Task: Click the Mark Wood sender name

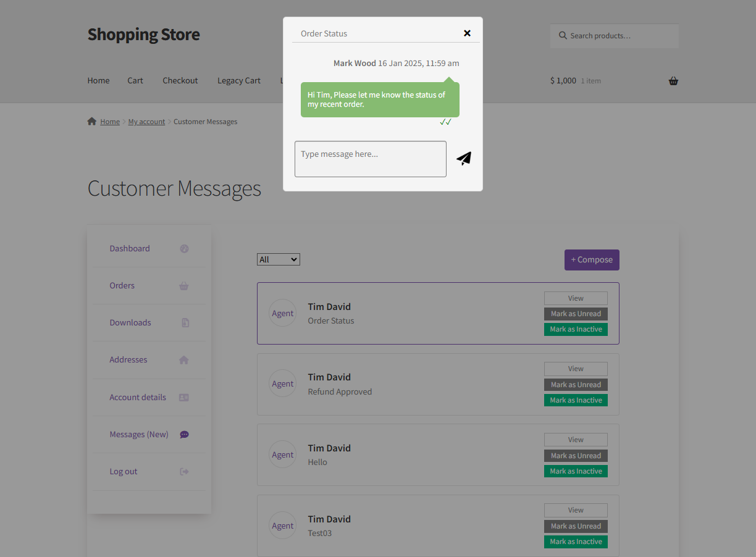Action: pyautogui.click(x=355, y=63)
